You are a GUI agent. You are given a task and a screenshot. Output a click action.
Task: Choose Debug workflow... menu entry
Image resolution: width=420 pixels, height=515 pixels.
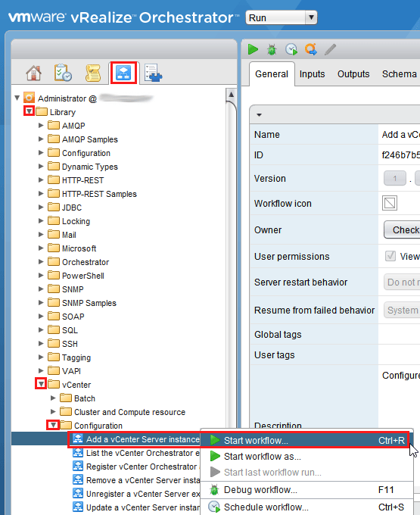pos(306,490)
